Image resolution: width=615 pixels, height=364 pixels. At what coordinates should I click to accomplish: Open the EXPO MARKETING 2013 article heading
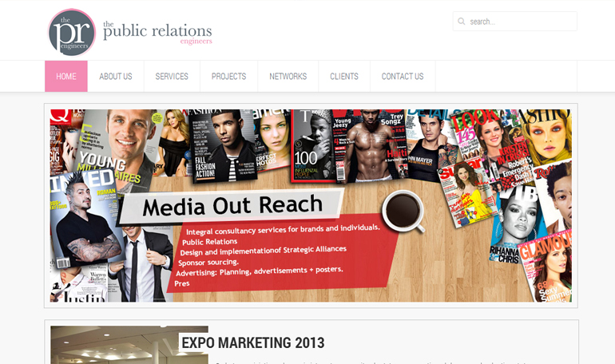[x=253, y=342]
